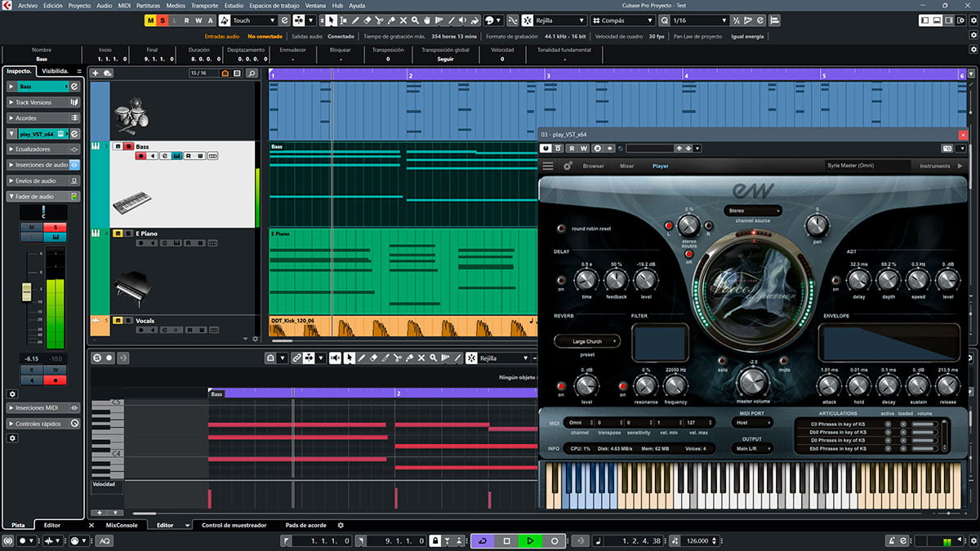Click the Instruments button in Play plugin
The image size is (980, 551).
coord(935,166)
